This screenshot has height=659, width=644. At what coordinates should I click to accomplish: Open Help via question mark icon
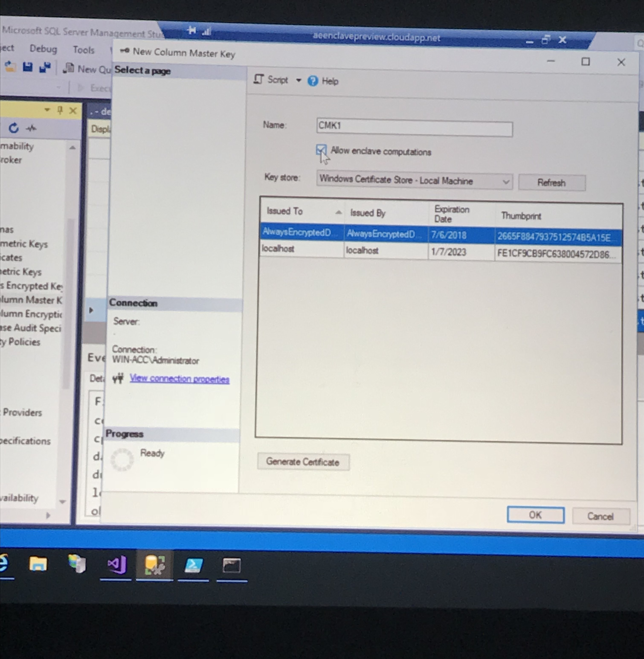(x=313, y=81)
